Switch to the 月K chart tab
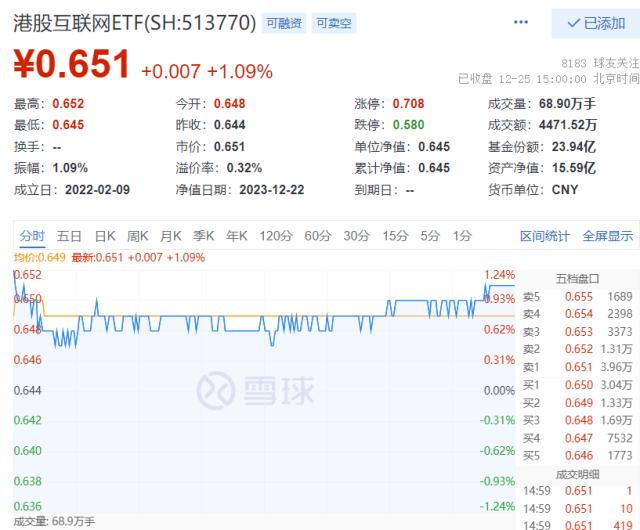This screenshot has height=530, width=640. [x=171, y=236]
